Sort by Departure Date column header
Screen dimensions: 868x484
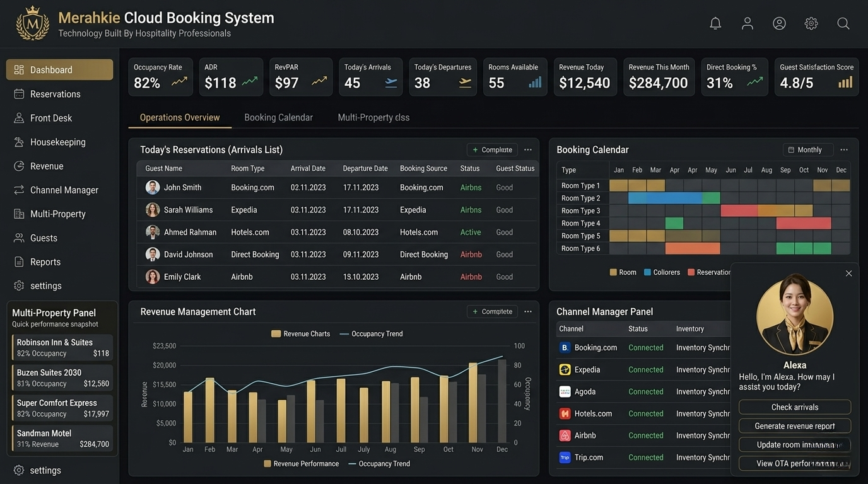pos(365,168)
